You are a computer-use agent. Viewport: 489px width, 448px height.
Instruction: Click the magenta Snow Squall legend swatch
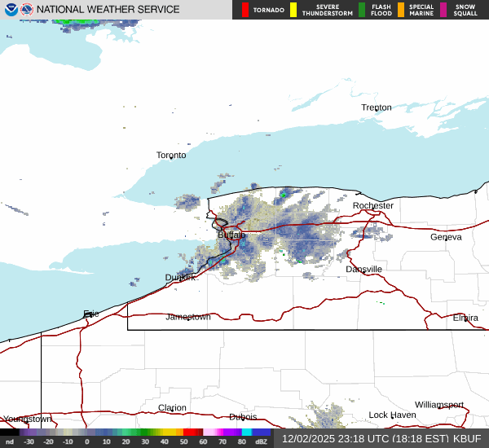coord(443,10)
